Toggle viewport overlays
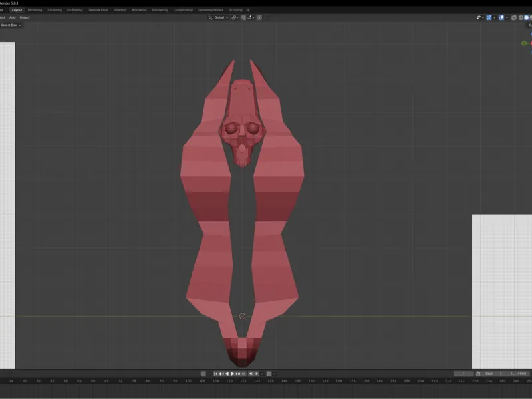The height and width of the screenshot is (399, 532). point(501,18)
